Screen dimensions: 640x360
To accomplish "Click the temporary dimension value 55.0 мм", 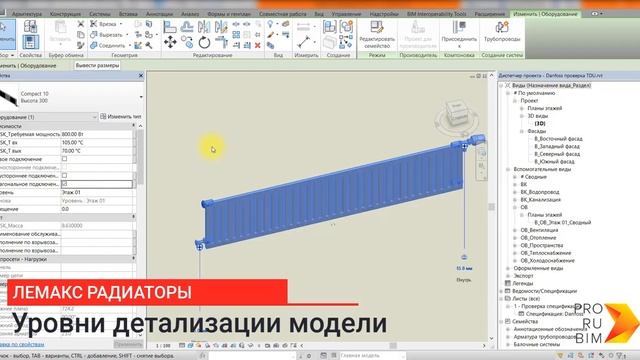I will [464, 268].
